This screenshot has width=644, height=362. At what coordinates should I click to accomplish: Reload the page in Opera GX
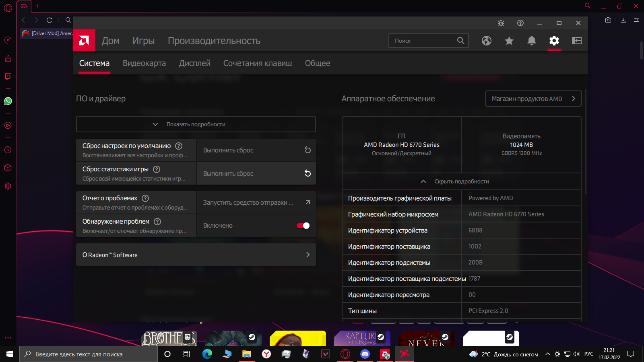click(49, 20)
